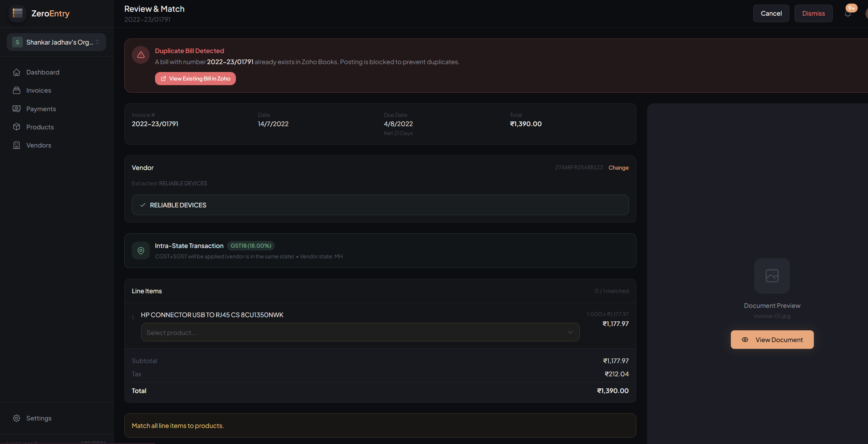The height and width of the screenshot is (444, 868).
Task: Open the Payments section
Action: tap(41, 109)
